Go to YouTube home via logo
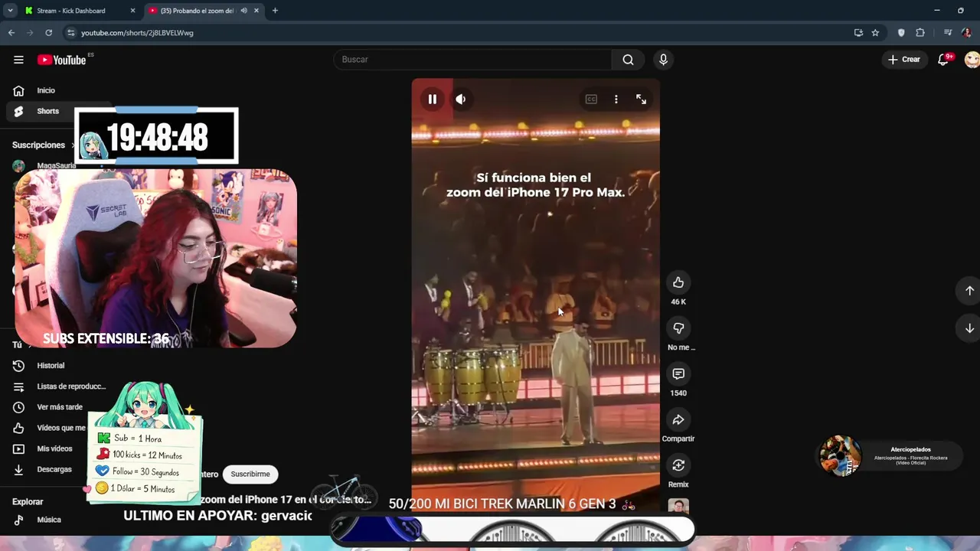The height and width of the screenshot is (551, 980). (62, 60)
